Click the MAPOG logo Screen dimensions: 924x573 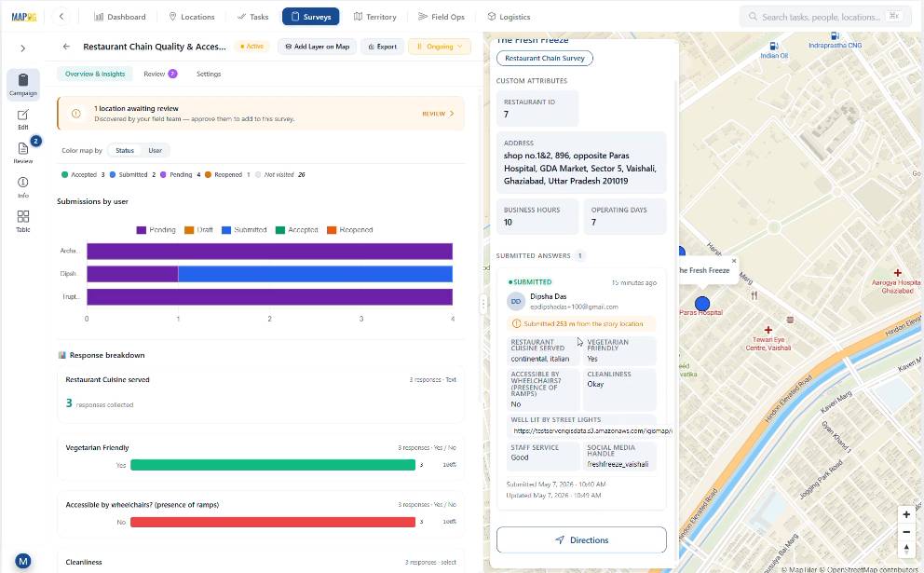coord(23,17)
